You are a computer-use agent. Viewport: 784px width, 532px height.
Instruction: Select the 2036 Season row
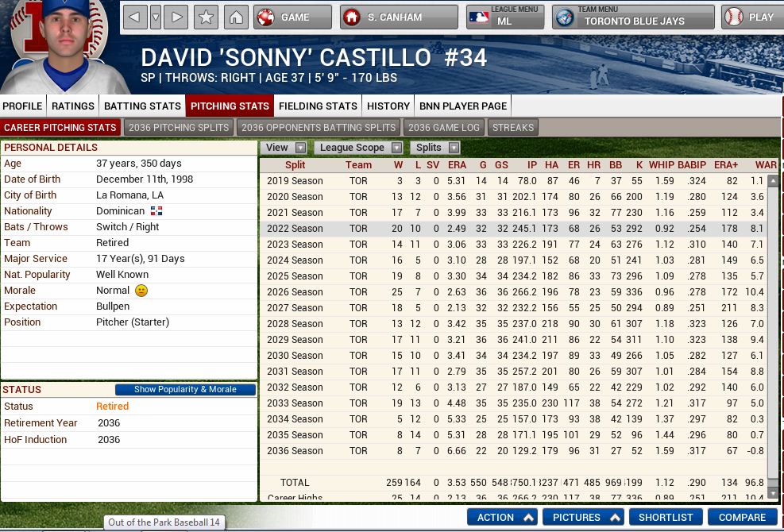pos(513,451)
